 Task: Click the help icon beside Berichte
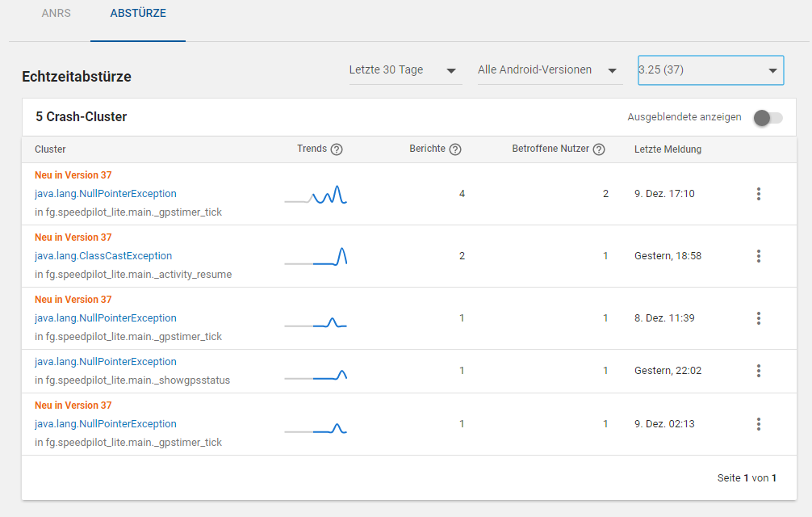[x=455, y=149]
